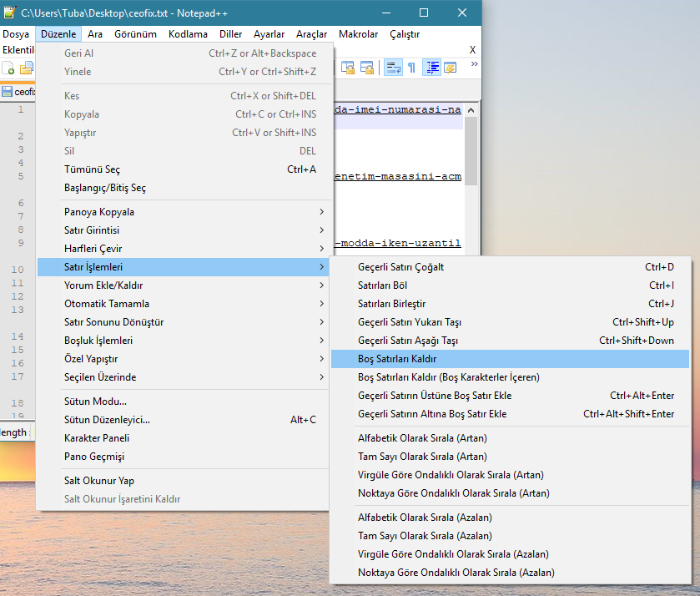Select Tam Sayı Olarak Sırala (Azalan)
Viewport: 700px width, 596px height.
(x=511, y=535)
